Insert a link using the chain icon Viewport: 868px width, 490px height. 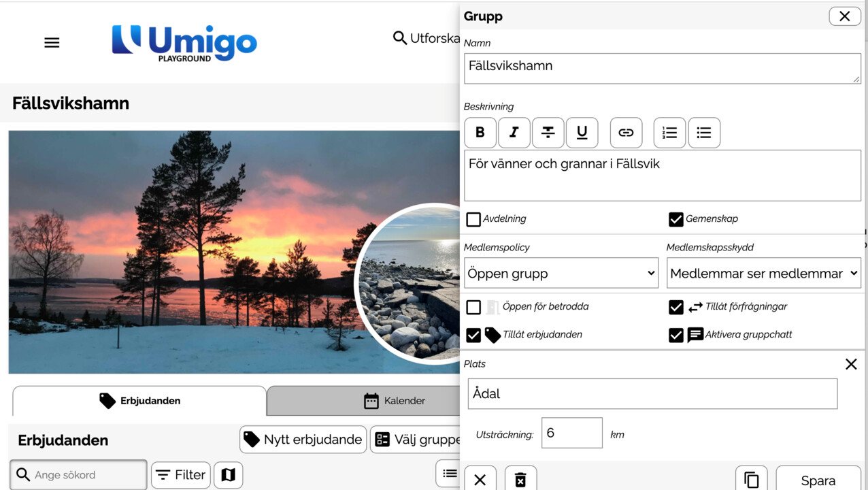pyautogui.click(x=626, y=133)
